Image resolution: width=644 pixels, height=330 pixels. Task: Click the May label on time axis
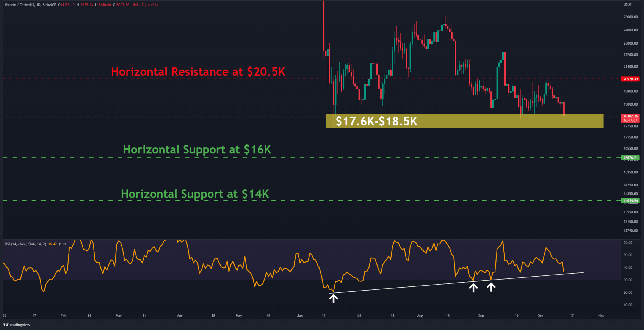239,316
